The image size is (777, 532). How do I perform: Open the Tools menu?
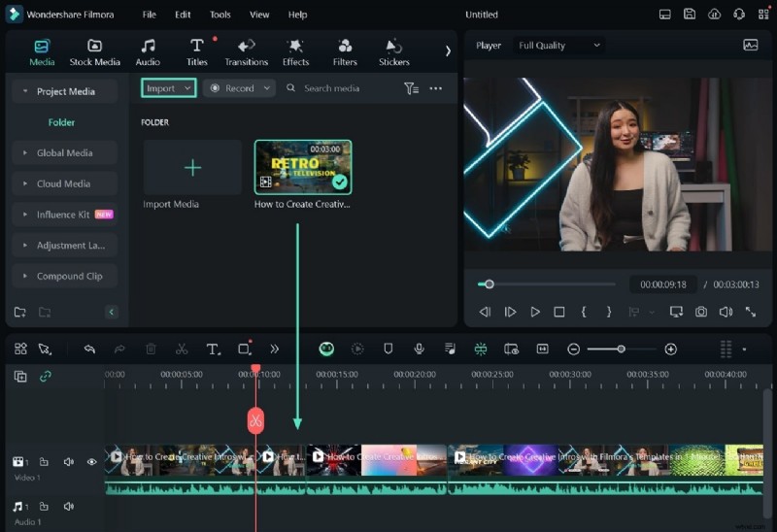pyautogui.click(x=220, y=15)
